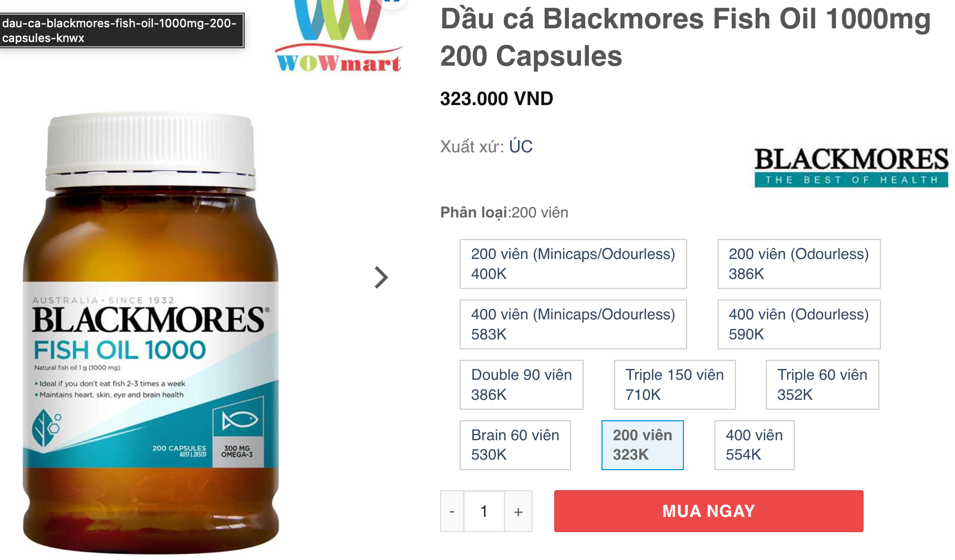Click the Blackmores Fish Oil bottle image

(151, 332)
